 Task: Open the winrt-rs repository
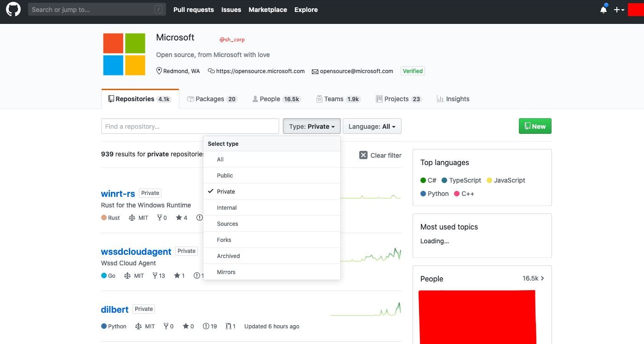pos(118,193)
